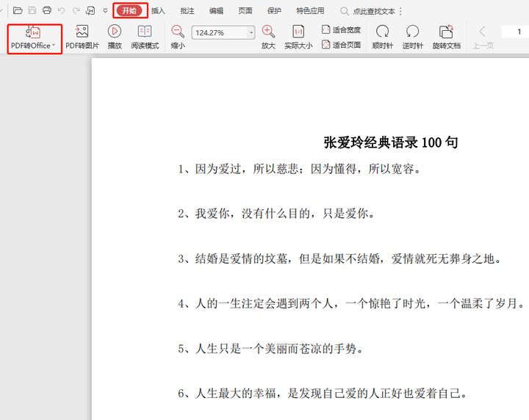Enable 阅读模式 reading mode
The image size is (529, 420).
point(145,37)
